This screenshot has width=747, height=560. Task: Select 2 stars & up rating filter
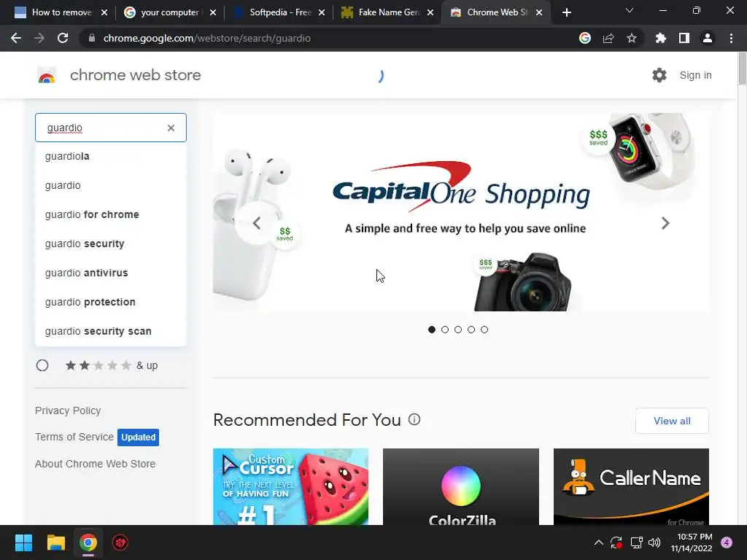[x=42, y=365]
